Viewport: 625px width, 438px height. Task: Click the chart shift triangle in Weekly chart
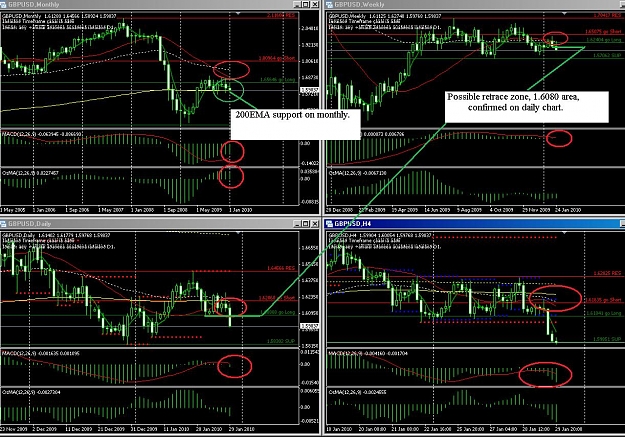[x=564, y=14]
